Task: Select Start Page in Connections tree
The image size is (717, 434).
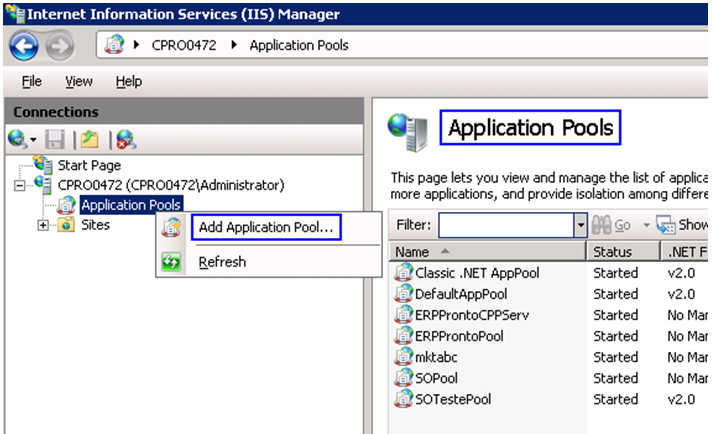Action: click(89, 165)
